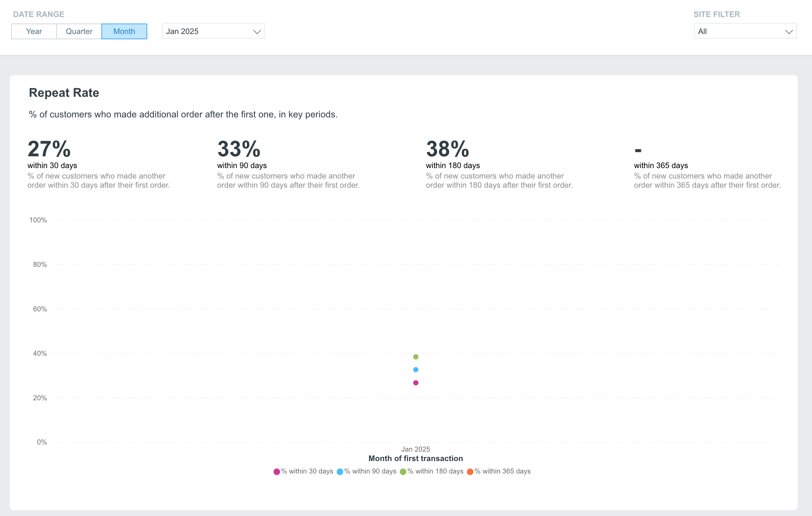Image resolution: width=812 pixels, height=516 pixels.
Task: Select the Month date range tab
Action: pyautogui.click(x=124, y=31)
